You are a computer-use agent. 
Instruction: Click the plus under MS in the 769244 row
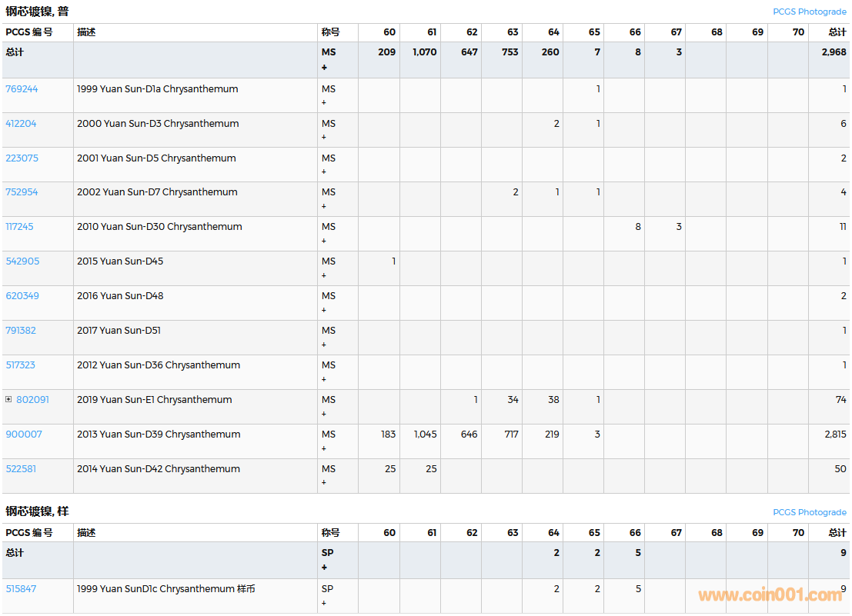pos(324,102)
